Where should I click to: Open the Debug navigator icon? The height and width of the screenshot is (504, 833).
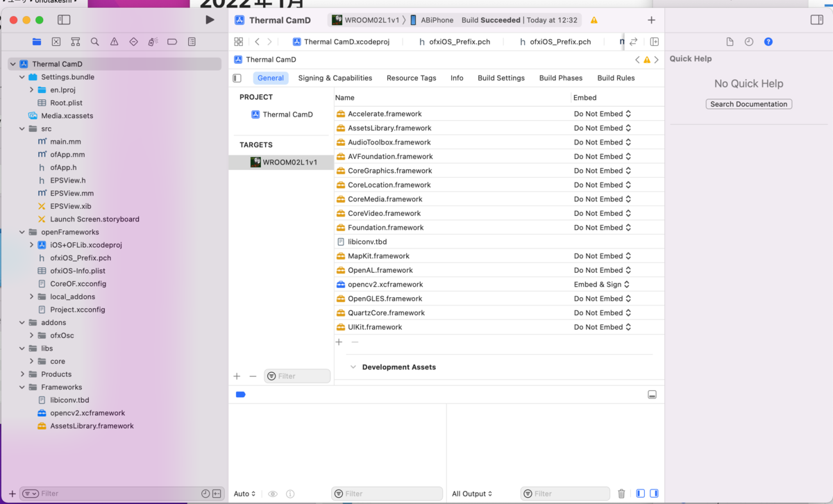(x=153, y=42)
